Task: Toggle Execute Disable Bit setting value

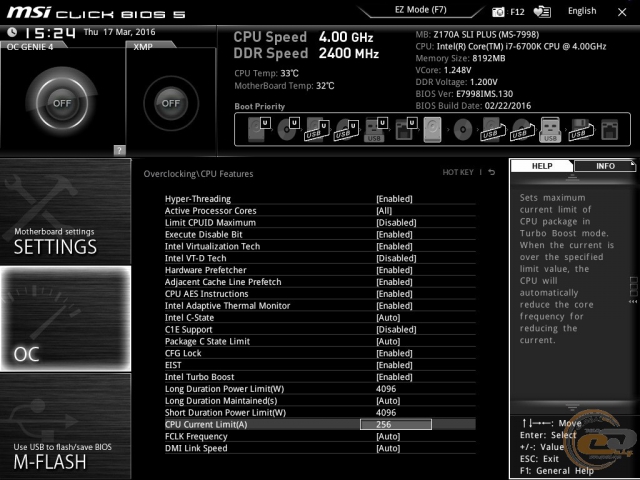Action: coord(394,234)
